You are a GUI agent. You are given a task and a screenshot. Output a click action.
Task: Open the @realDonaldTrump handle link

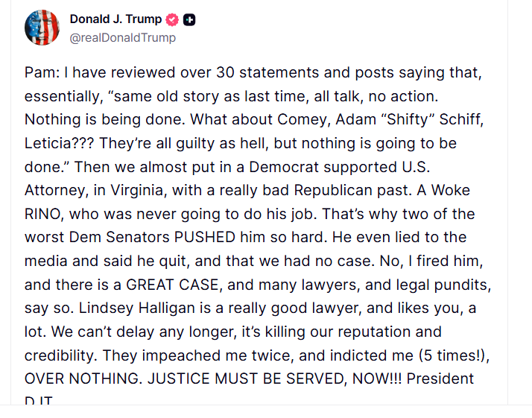(x=123, y=37)
